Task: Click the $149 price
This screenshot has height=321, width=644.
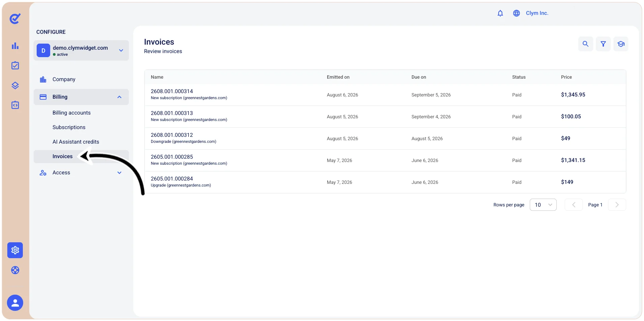Action: 567,182
